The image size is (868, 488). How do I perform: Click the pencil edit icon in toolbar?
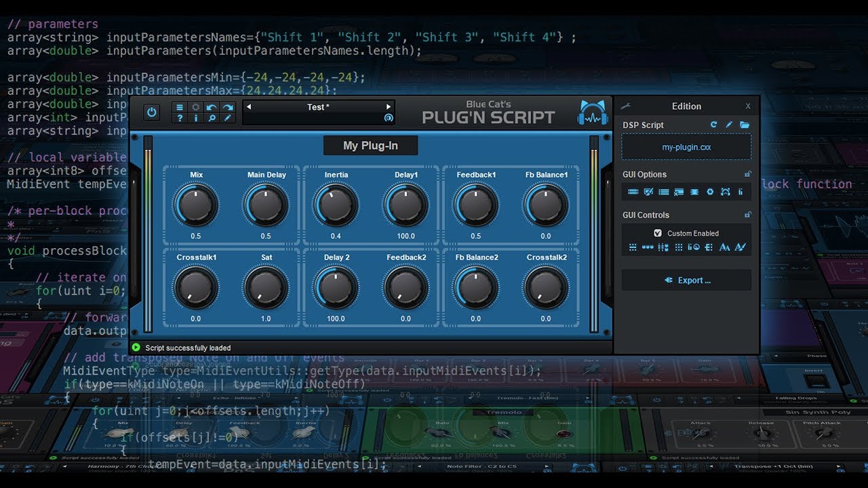pyautogui.click(x=227, y=118)
